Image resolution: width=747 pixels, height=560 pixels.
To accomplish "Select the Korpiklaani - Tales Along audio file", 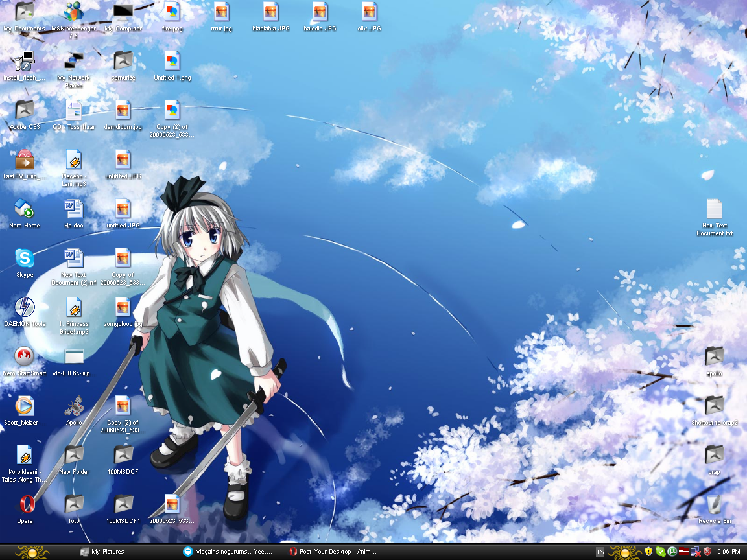I will coord(24,463).
